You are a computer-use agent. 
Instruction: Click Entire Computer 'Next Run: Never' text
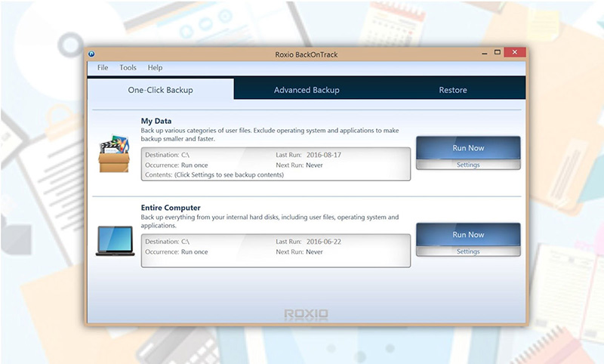coord(299,252)
